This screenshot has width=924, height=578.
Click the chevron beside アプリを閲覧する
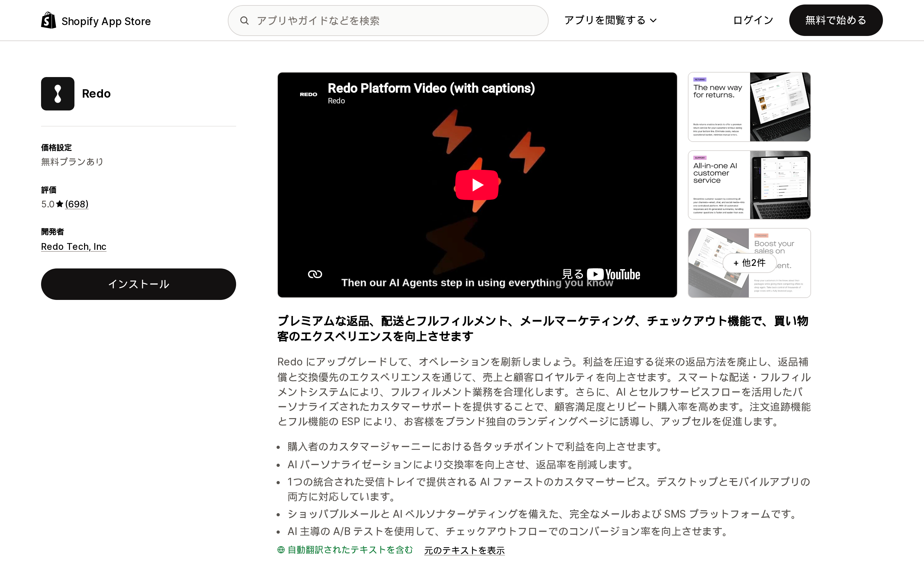pos(653,21)
